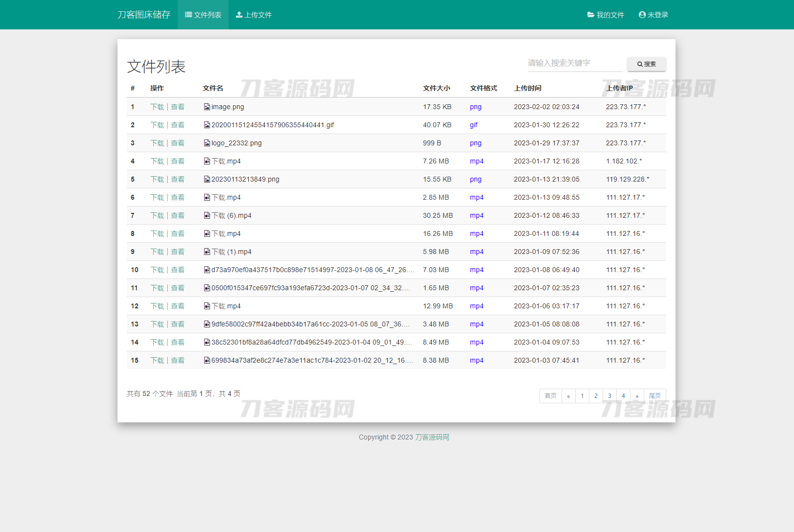Click the mp4 link for 下载.mp4
This screenshot has width=794, height=532.
point(476,161)
